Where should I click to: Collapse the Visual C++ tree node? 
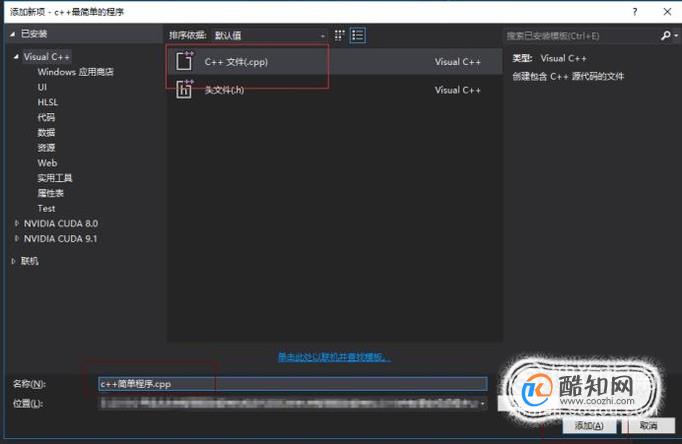[16, 57]
